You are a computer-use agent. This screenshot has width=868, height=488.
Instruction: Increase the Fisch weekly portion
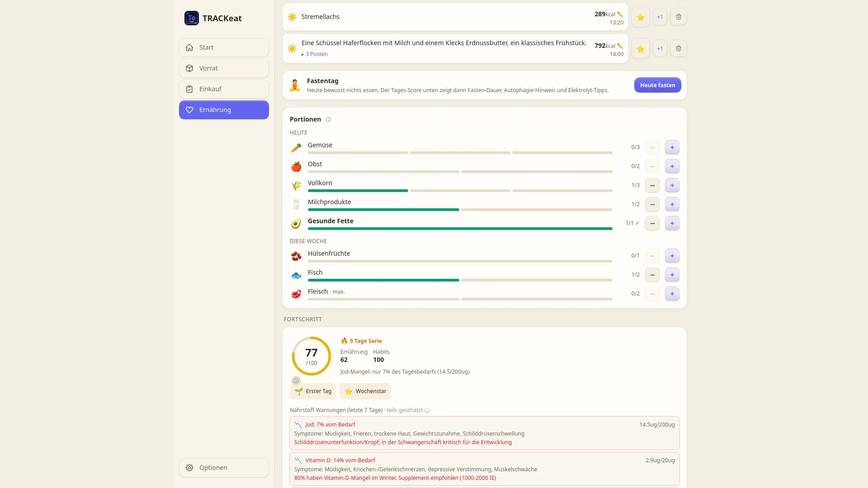point(672,275)
